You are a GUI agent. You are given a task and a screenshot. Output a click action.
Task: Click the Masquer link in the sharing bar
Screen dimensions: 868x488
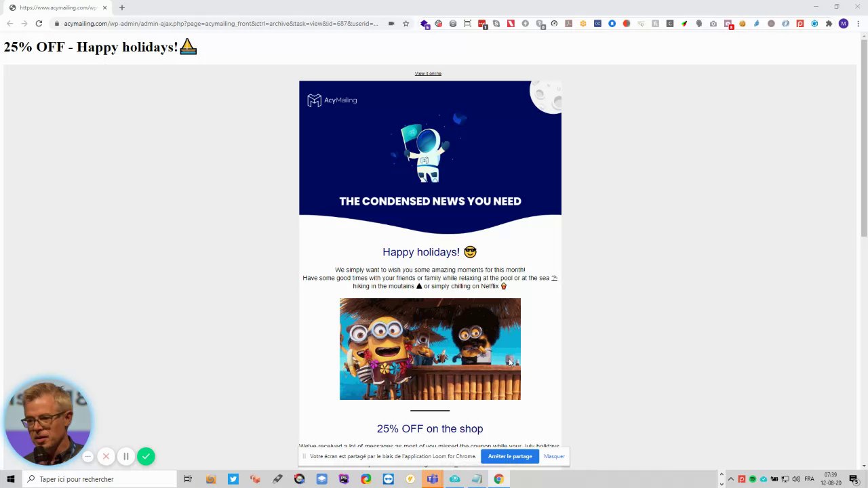point(554,456)
